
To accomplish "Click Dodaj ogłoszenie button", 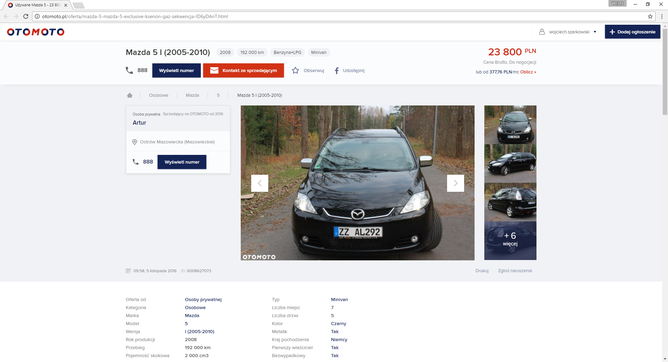I will pos(632,32).
